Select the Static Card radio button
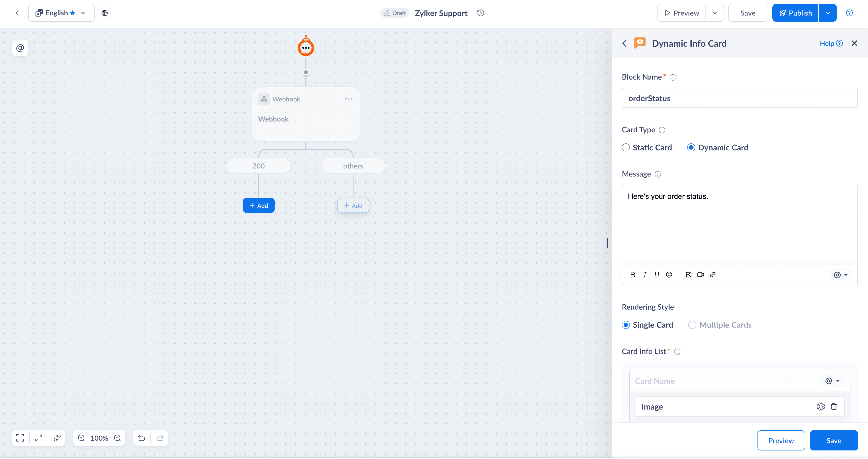868x459 pixels. coord(626,147)
